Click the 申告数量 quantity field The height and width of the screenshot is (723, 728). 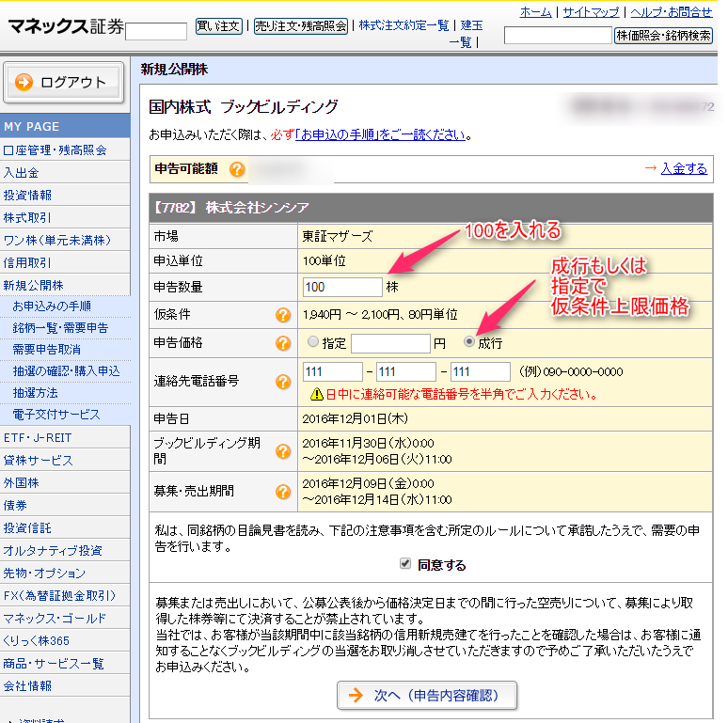(342, 288)
